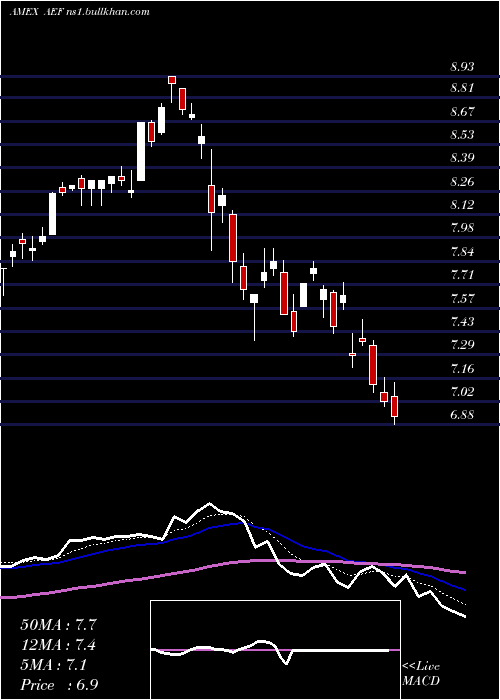The image size is (500, 700).
Task: Select the 8.93 price axis label
Action: (462, 67)
